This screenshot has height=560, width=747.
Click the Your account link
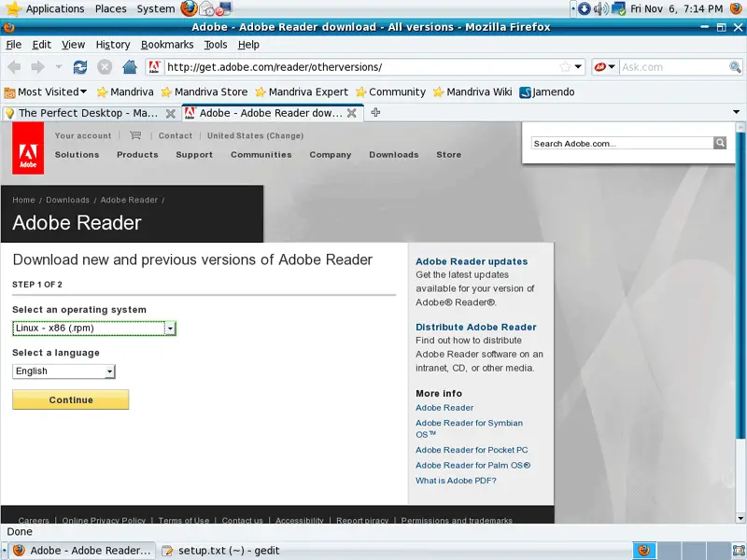tap(83, 135)
